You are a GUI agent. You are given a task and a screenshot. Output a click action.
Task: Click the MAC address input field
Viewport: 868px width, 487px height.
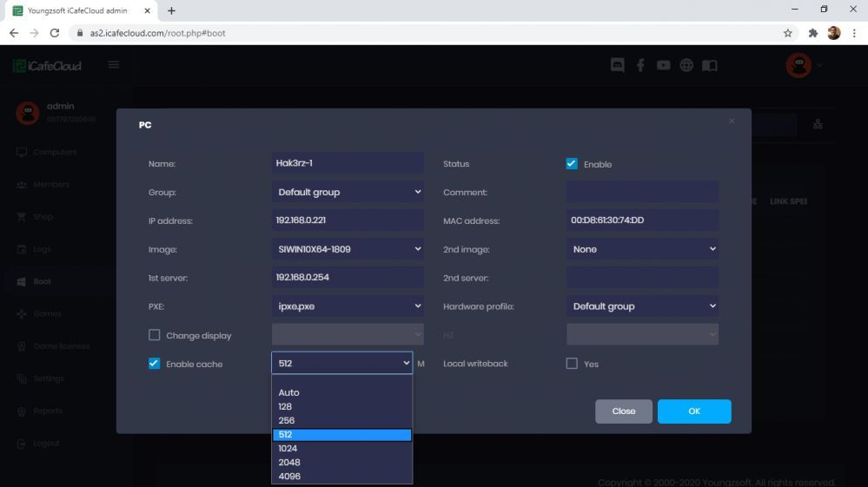click(x=642, y=220)
